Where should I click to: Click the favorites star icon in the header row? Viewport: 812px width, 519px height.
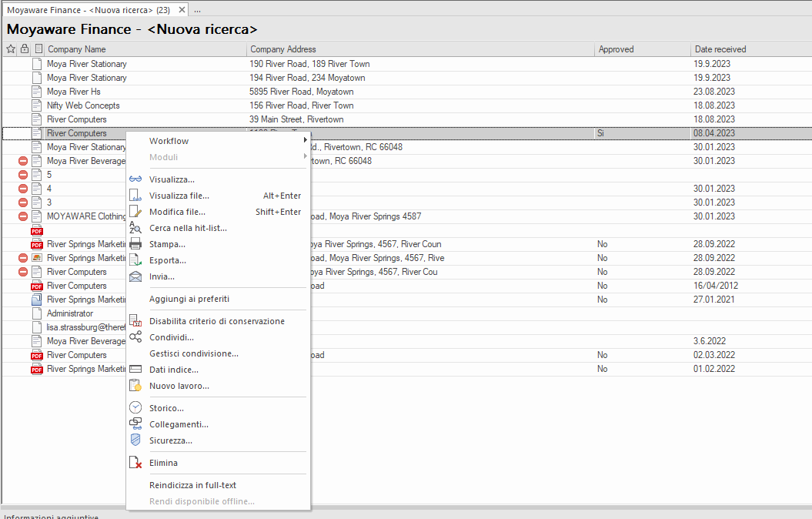click(10, 49)
